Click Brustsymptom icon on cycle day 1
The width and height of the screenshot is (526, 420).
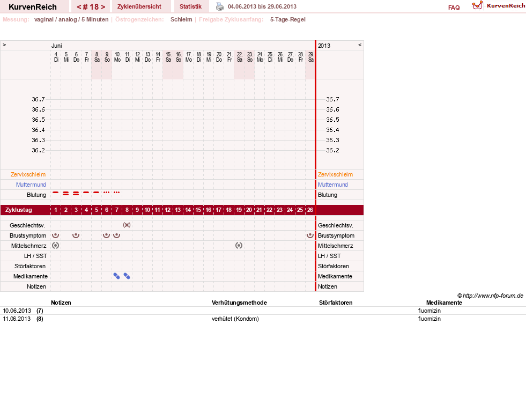coord(55,235)
